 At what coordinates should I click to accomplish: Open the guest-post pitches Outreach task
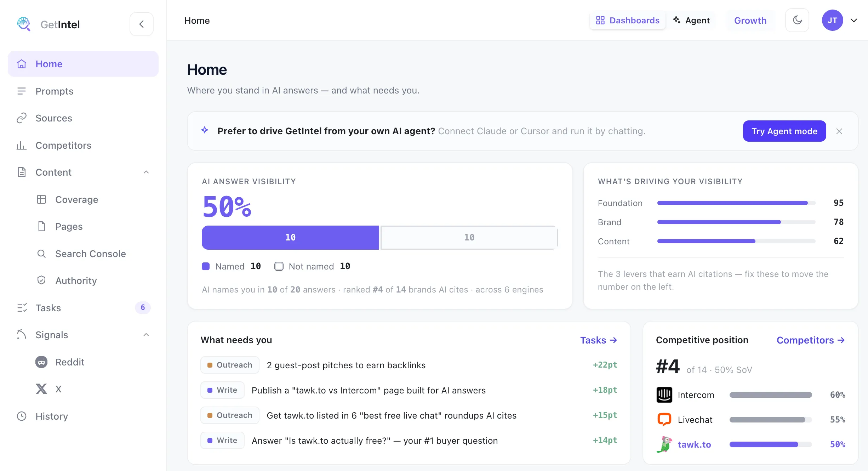point(409,365)
